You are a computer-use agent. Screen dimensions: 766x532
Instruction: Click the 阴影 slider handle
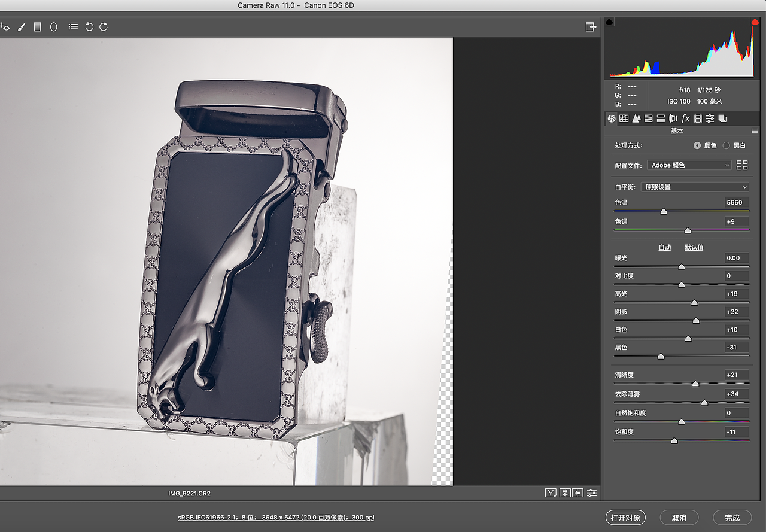pos(696,321)
